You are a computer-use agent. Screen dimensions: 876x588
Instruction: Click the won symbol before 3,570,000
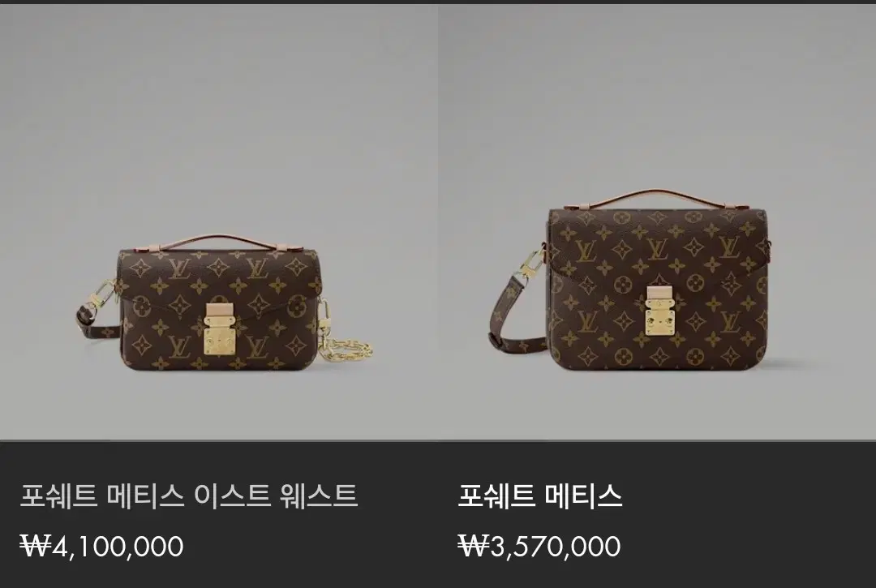(x=474, y=546)
